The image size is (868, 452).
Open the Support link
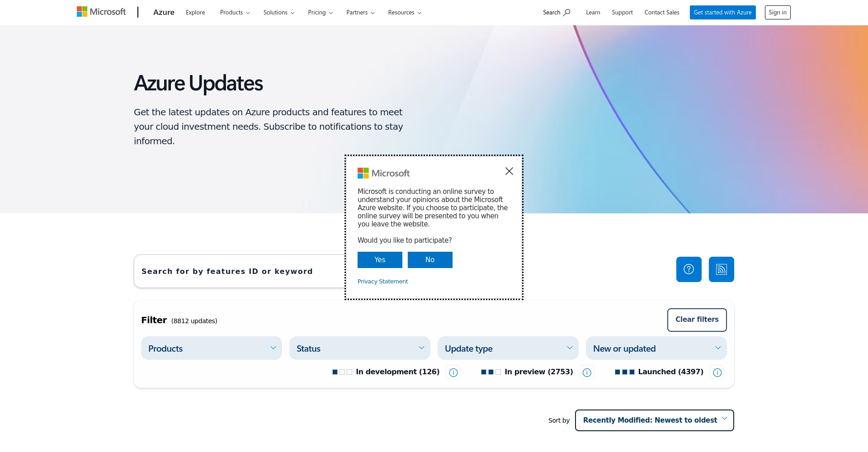click(622, 13)
